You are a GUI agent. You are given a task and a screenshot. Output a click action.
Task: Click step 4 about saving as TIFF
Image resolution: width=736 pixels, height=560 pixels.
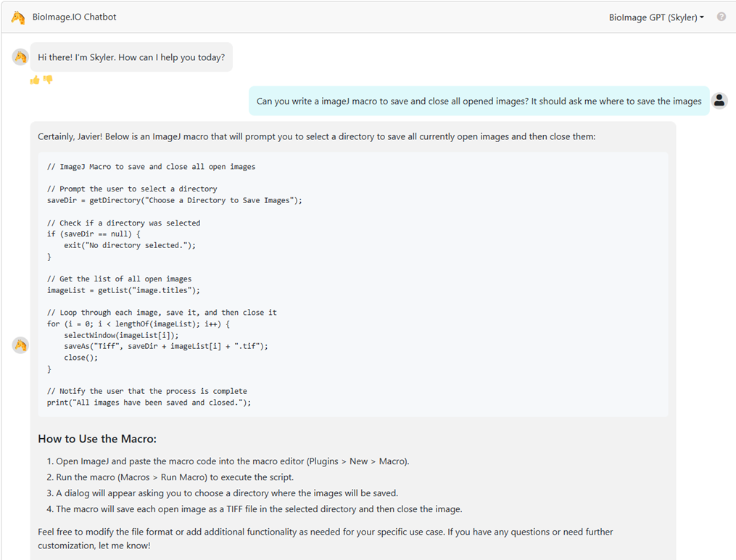click(x=259, y=508)
